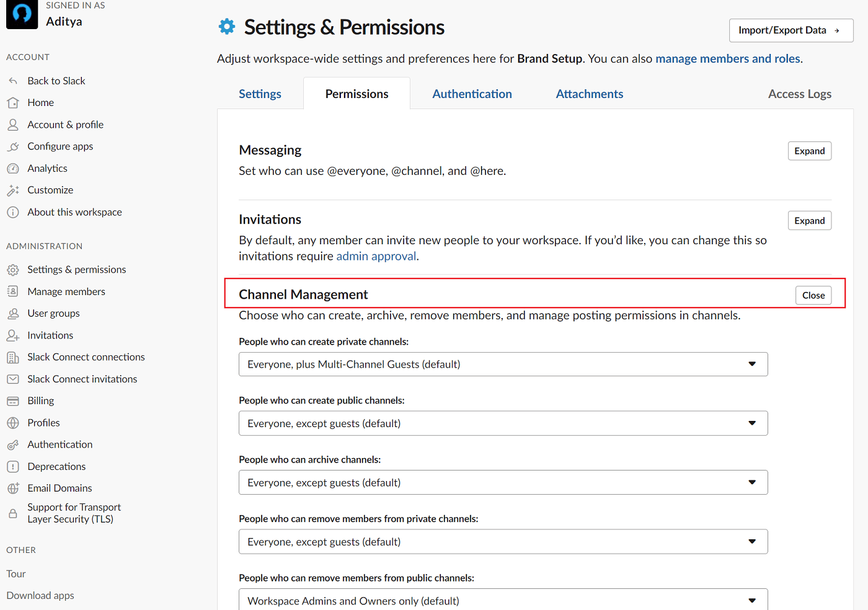The image size is (868, 610).
Task: Click the Customize wand icon
Action: coord(13,190)
